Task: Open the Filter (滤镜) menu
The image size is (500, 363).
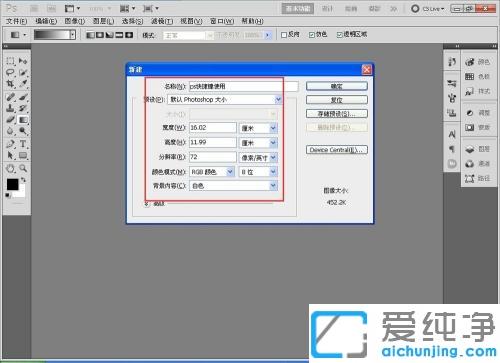Action: click(162, 21)
